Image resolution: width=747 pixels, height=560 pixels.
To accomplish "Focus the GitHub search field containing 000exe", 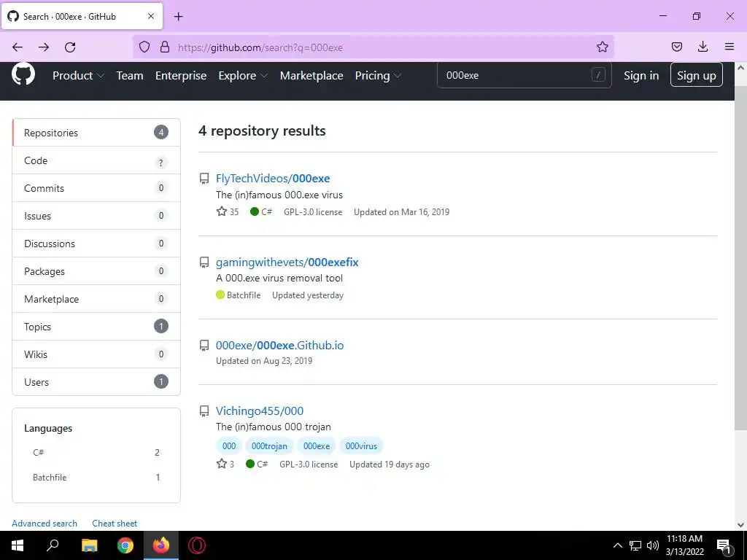I will [524, 75].
